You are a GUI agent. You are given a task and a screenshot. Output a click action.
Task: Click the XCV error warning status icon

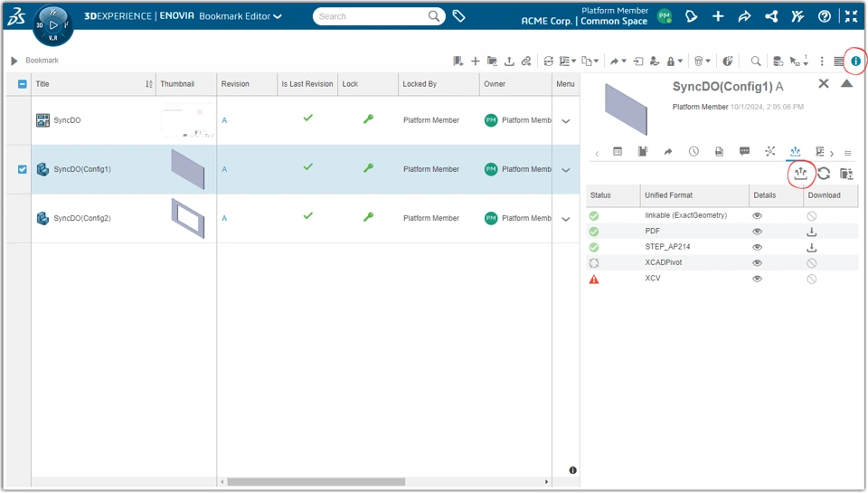click(594, 280)
